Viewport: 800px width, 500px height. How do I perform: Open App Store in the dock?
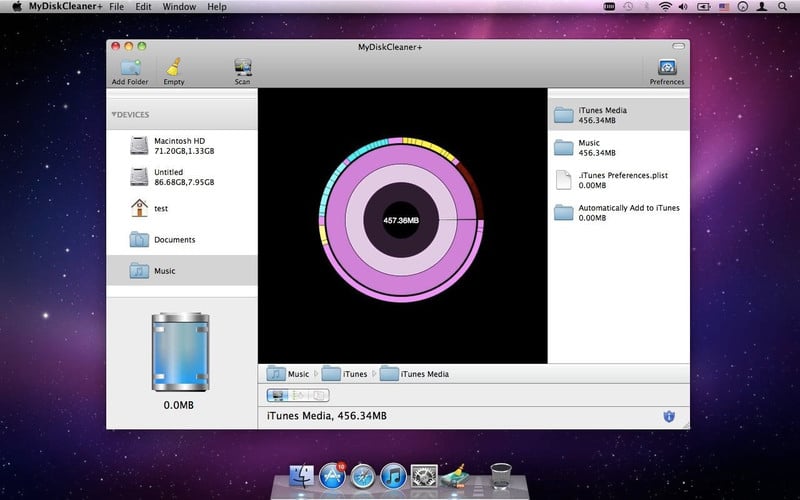pos(332,477)
